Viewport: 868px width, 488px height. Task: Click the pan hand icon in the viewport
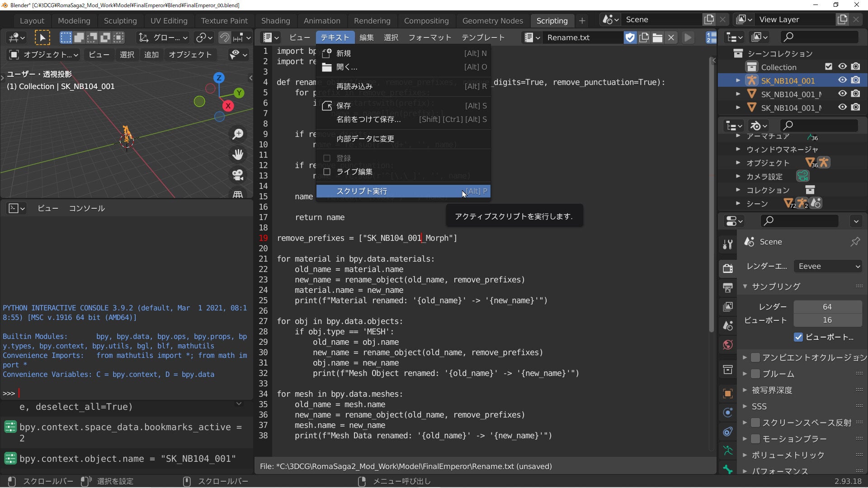point(238,155)
